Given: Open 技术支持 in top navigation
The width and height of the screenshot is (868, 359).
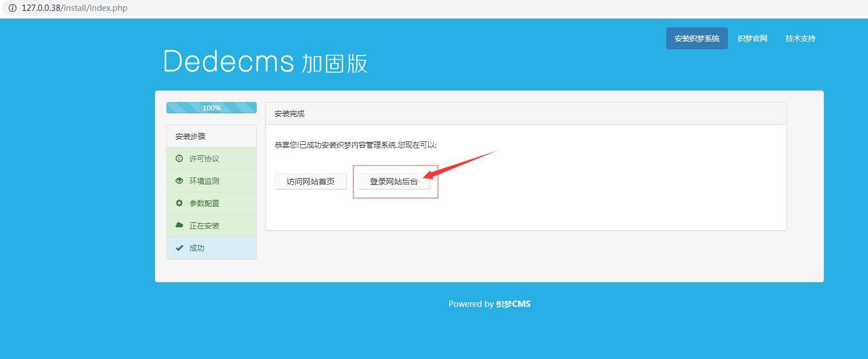Looking at the screenshot, I should (x=800, y=38).
